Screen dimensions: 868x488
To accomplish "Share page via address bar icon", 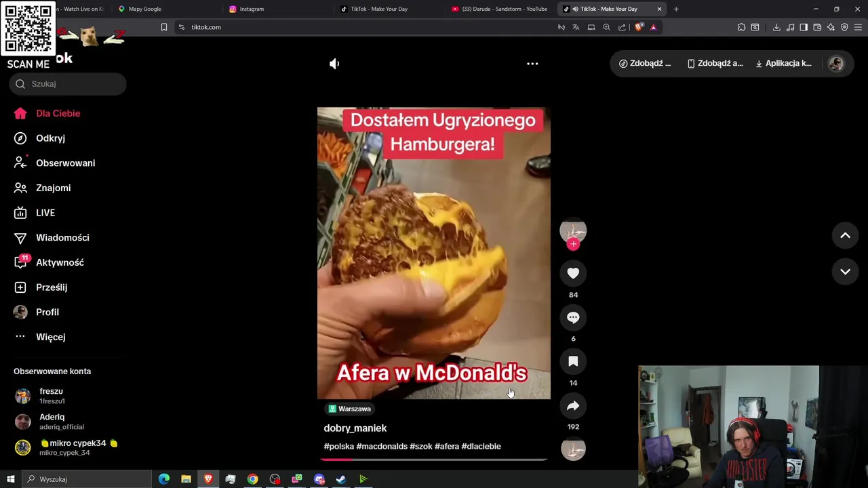I will coord(622,27).
